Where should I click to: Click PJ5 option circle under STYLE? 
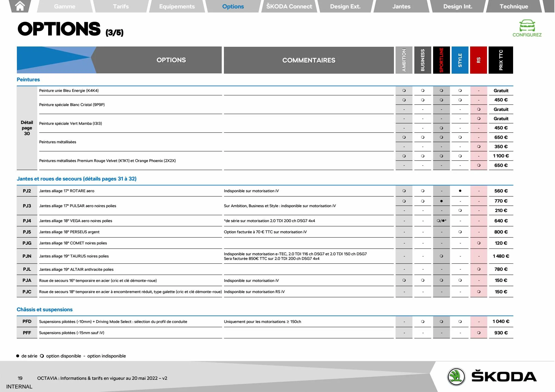pos(460,232)
